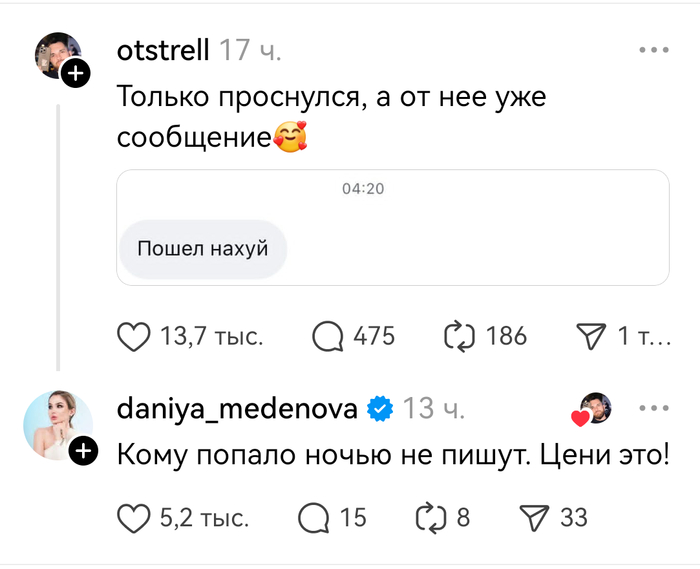Click the small avatar with heart reaction

click(x=593, y=408)
